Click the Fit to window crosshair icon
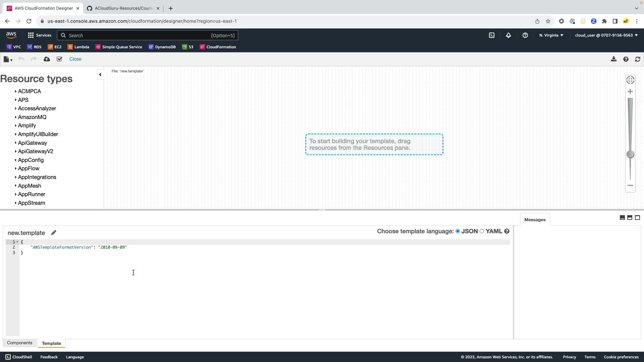644x362 pixels. coord(630,80)
